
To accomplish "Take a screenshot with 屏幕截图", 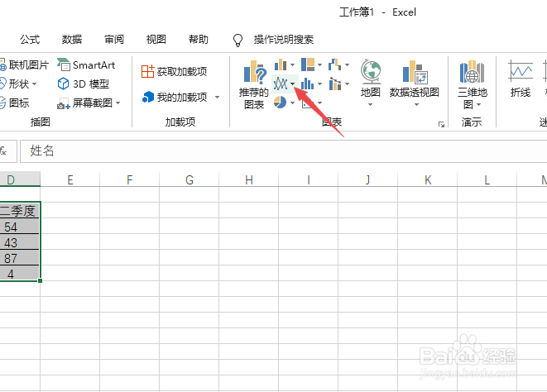I will pyautogui.click(x=84, y=103).
